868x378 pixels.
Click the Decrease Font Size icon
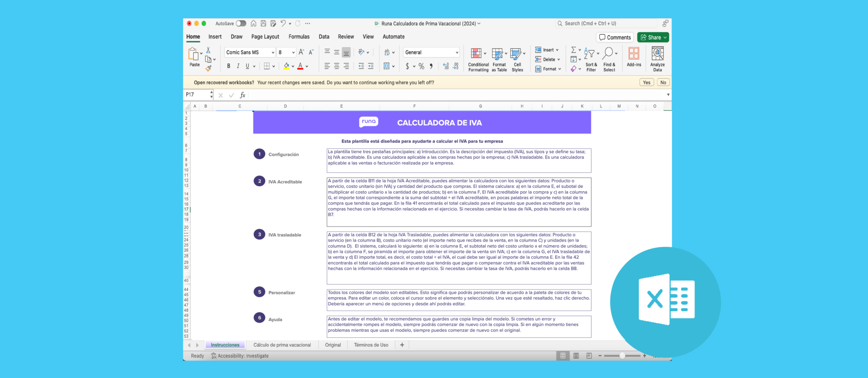(311, 52)
